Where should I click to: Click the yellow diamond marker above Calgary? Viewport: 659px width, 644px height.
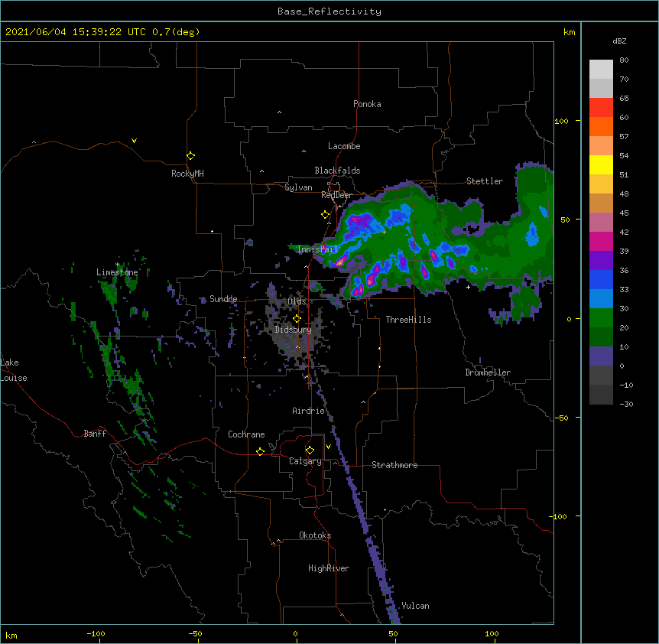pos(310,450)
